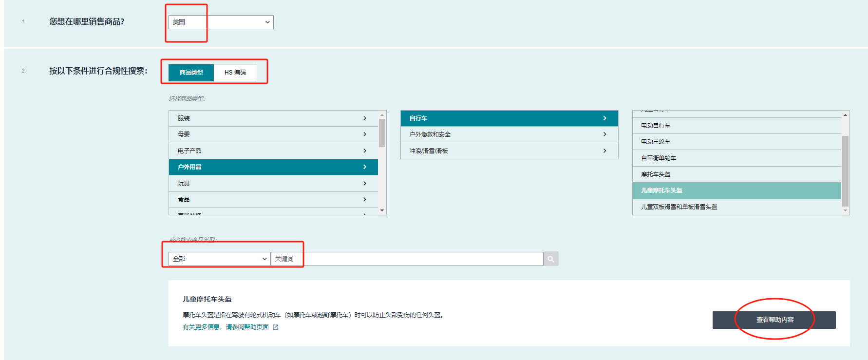Expand the 玩具 row chevron
This screenshot has width=868, height=360.
365,184
